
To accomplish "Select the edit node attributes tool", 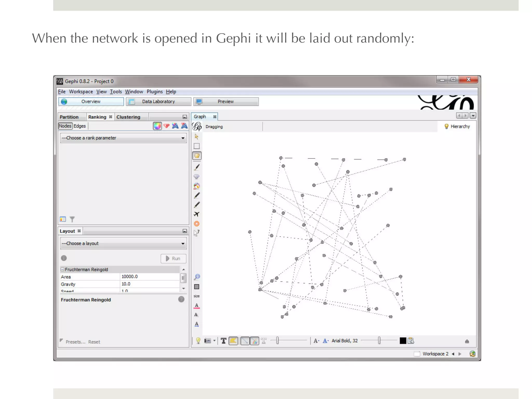I will tap(197, 233).
